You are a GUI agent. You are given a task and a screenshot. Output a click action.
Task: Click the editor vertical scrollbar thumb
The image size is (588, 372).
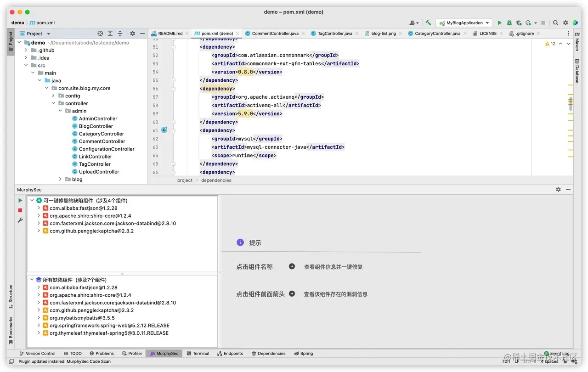pyautogui.click(x=571, y=104)
